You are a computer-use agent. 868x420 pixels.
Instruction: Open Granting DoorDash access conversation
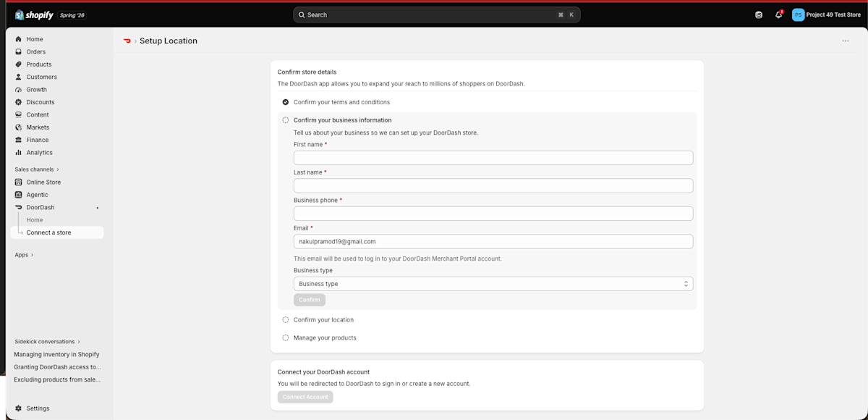[57, 367]
